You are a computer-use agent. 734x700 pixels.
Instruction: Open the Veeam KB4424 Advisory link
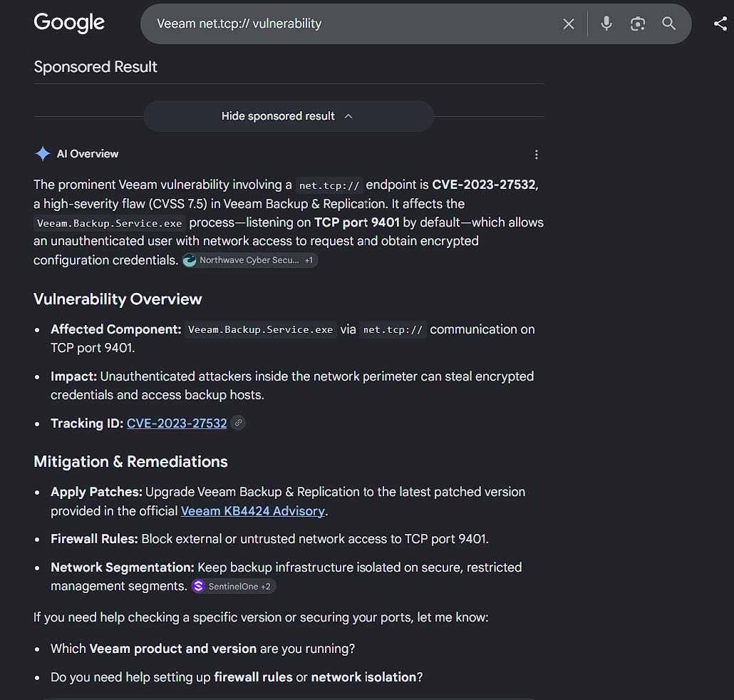coord(253,511)
